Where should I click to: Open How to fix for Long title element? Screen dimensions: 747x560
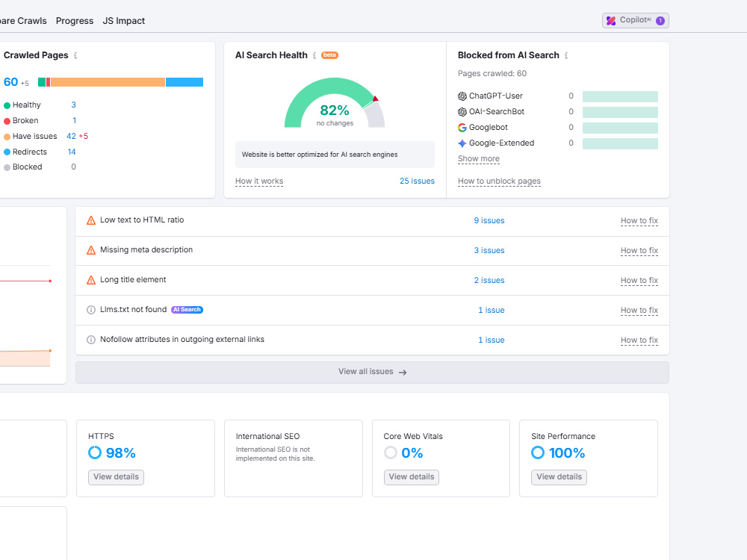[x=639, y=281]
